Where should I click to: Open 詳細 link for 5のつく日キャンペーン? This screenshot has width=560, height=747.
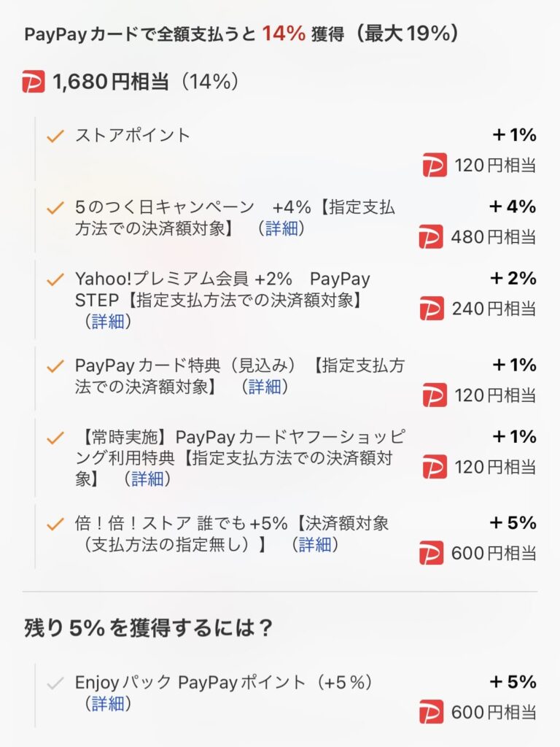click(281, 228)
